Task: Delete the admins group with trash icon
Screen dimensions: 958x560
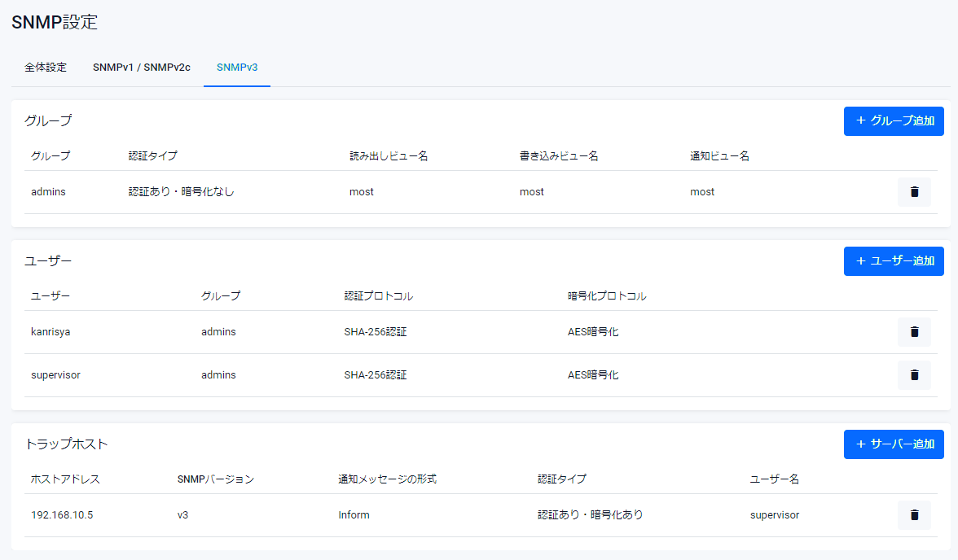Action: pyautogui.click(x=913, y=192)
